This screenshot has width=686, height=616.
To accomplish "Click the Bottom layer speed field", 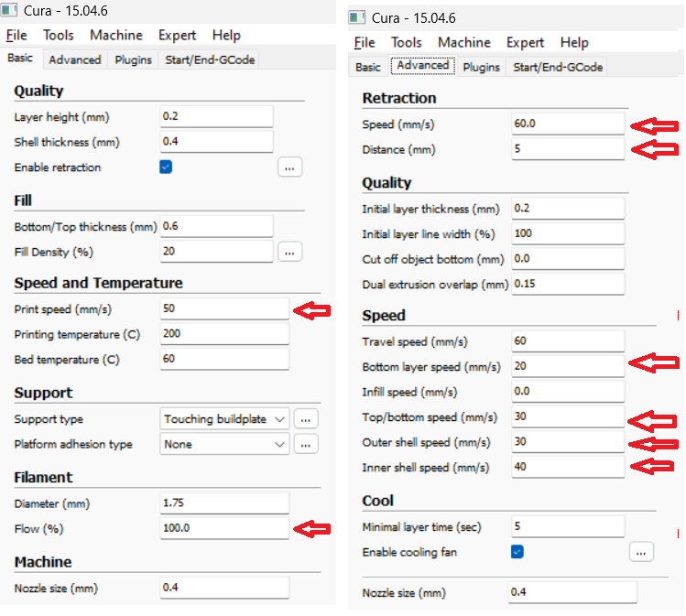I will point(567,367).
